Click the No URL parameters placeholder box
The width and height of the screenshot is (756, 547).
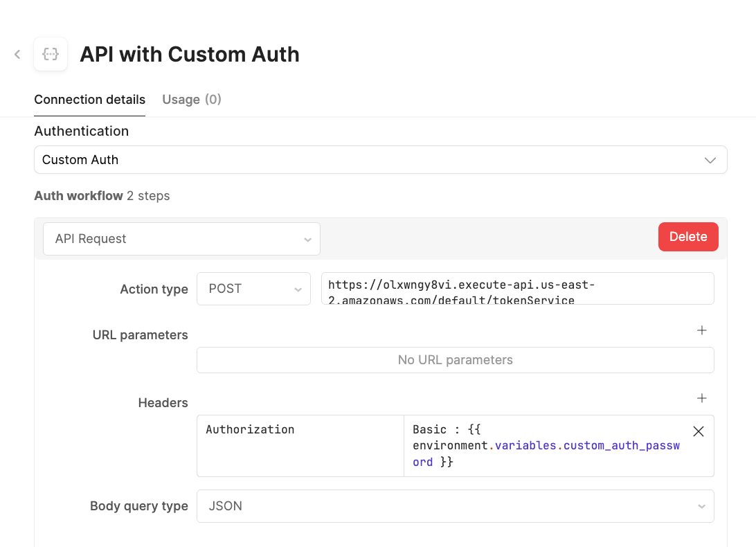point(455,360)
